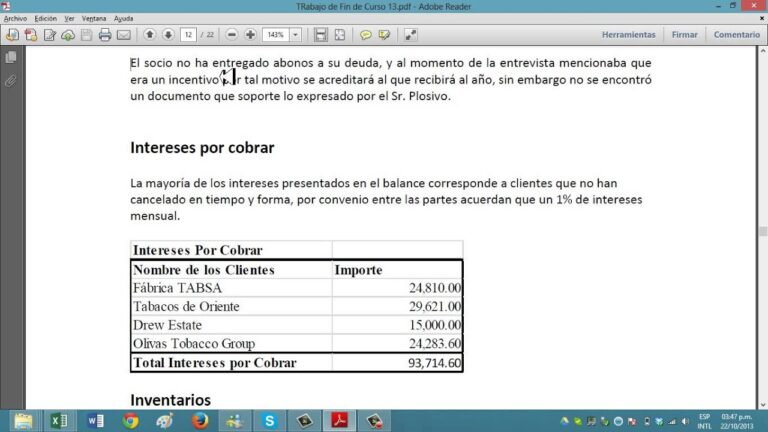Viewport: 768px width, 432px height.
Task: Click the save floppy disk icon
Action: pyautogui.click(x=87, y=35)
